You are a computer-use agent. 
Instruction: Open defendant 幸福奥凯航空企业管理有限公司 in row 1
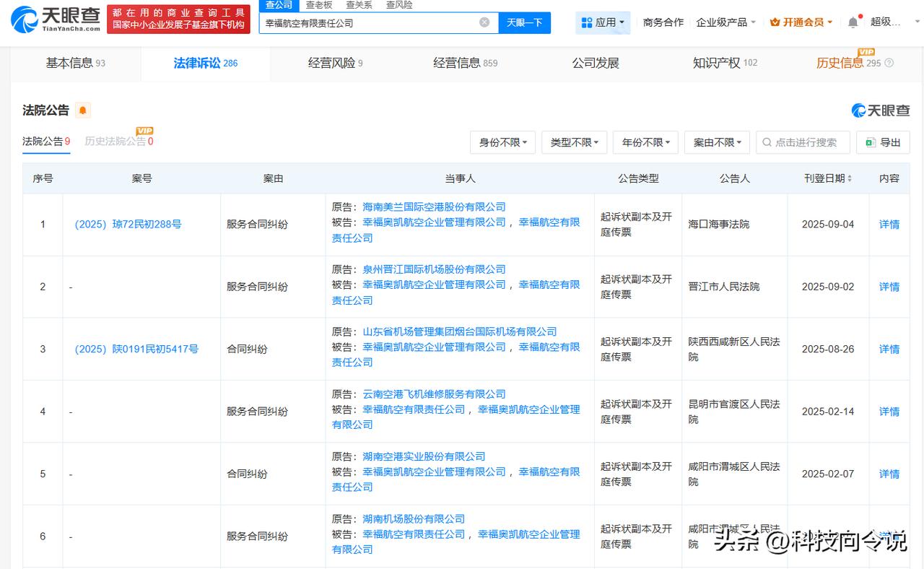pos(434,222)
